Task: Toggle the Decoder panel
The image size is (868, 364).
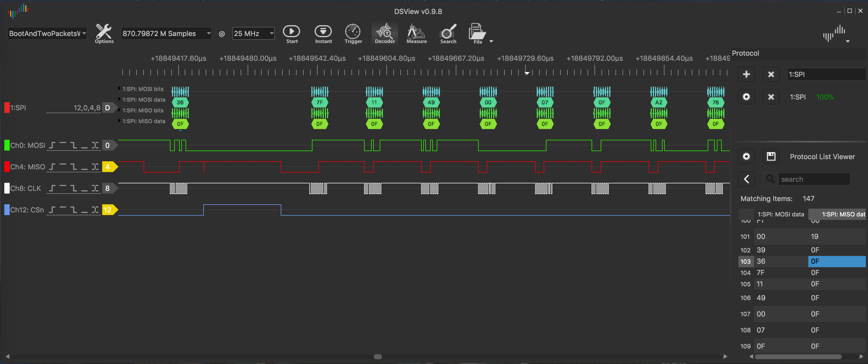Action: (x=385, y=33)
